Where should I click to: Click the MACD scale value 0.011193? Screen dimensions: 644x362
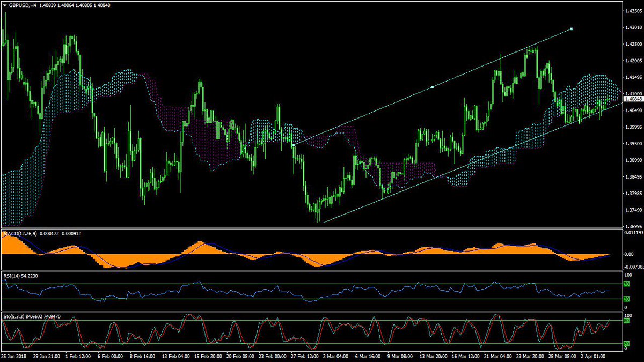pyautogui.click(x=633, y=233)
